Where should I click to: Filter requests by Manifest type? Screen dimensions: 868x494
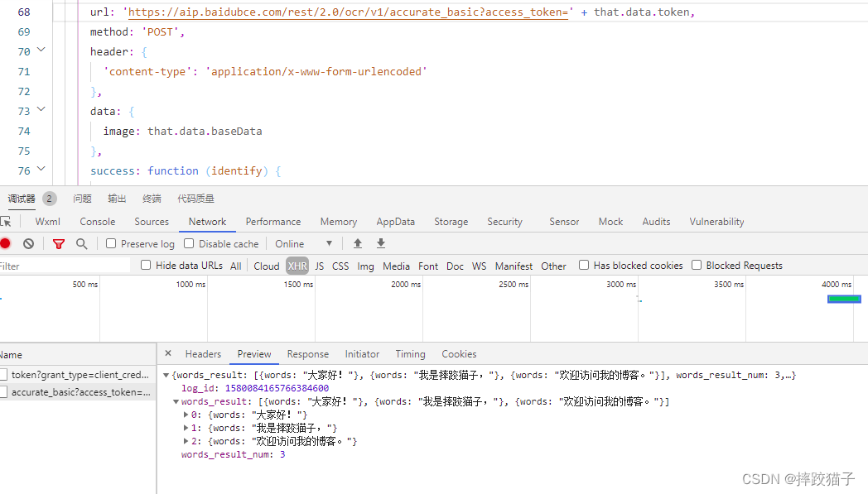pyautogui.click(x=514, y=266)
